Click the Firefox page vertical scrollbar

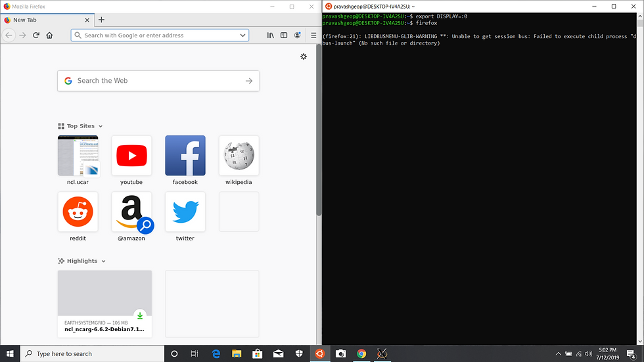(319, 129)
